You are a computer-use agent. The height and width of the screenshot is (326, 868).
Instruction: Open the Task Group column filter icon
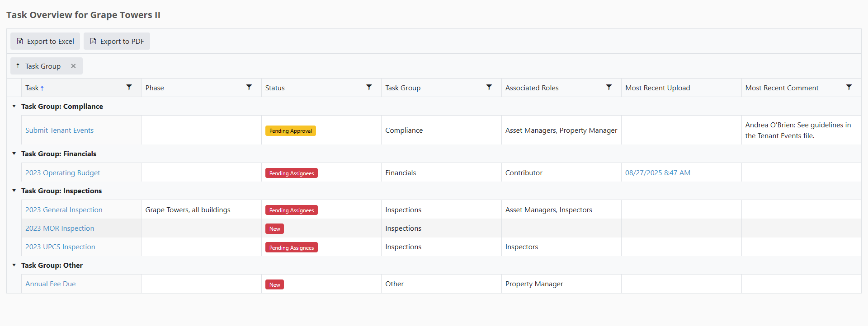489,87
